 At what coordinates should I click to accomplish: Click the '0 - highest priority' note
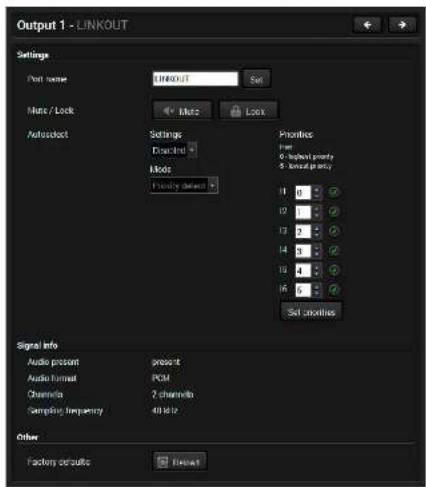(306, 156)
